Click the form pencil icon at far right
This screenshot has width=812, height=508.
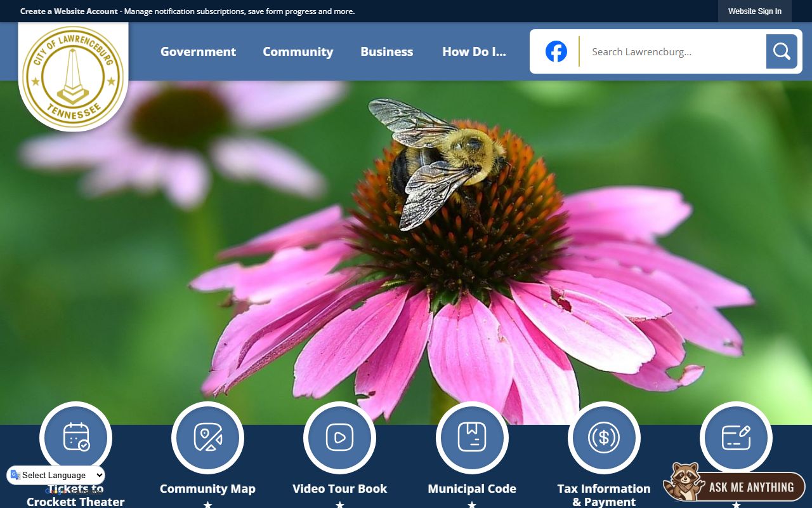click(736, 438)
